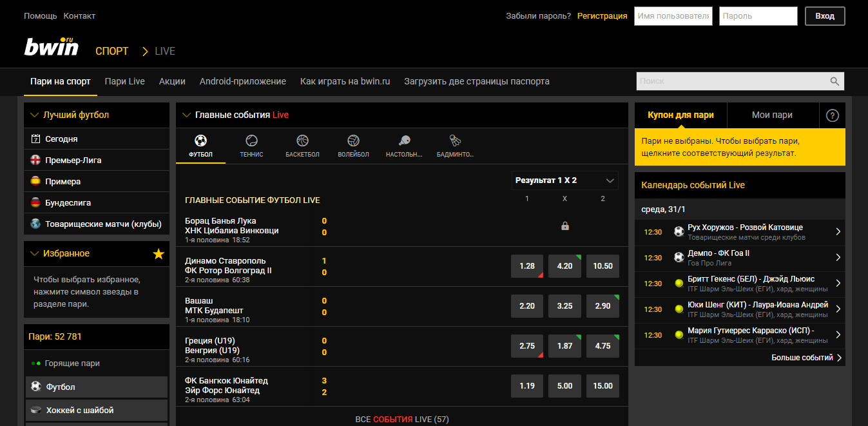Focus the Имя пользователя input field
Image resolution: width=868 pixels, height=426 pixels.
tap(673, 16)
